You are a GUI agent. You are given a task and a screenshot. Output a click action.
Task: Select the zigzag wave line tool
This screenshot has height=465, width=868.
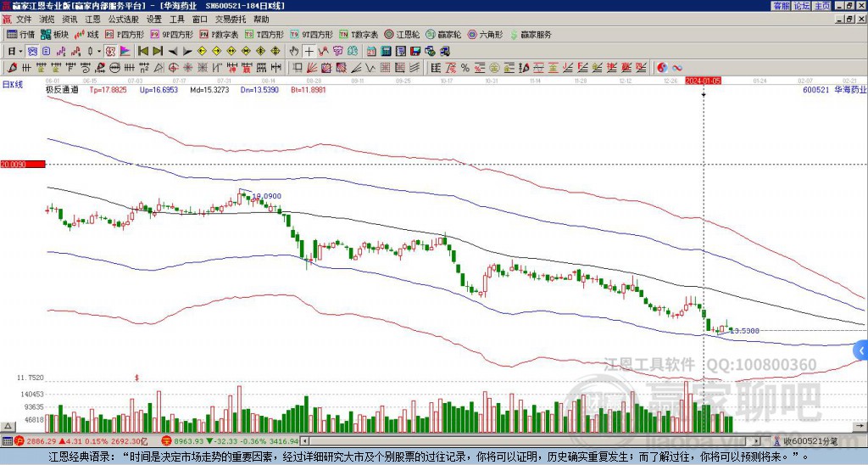(370, 68)
